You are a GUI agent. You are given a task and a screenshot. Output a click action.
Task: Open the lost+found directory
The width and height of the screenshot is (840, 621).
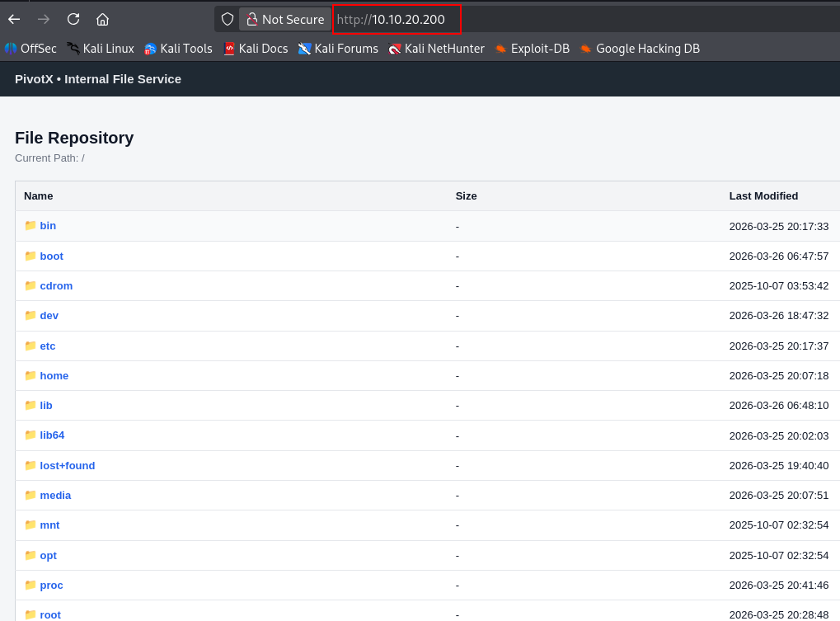point(68,465)
